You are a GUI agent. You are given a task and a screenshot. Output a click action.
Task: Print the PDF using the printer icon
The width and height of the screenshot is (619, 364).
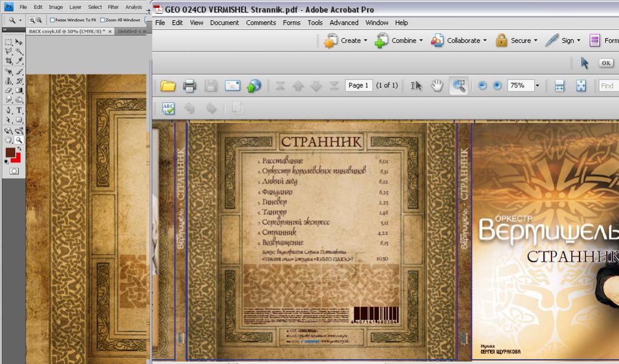pyautogui.click(x=189, y=85)
